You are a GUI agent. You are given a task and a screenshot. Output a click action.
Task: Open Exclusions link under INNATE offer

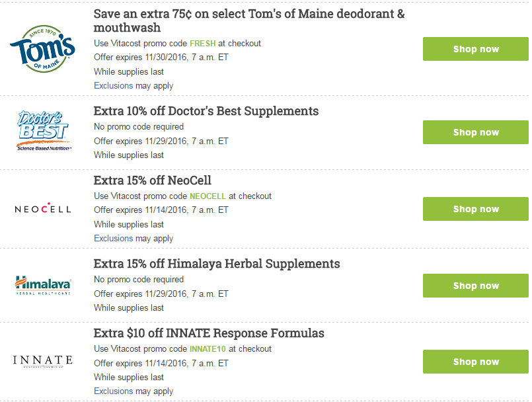(113, 391)
